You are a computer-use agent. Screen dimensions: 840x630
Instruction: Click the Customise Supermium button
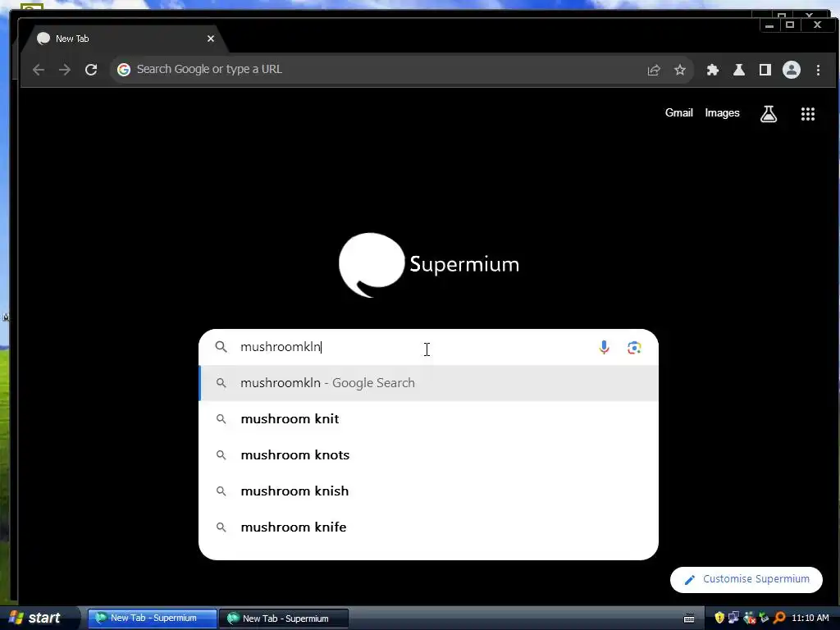pos(746,580)
